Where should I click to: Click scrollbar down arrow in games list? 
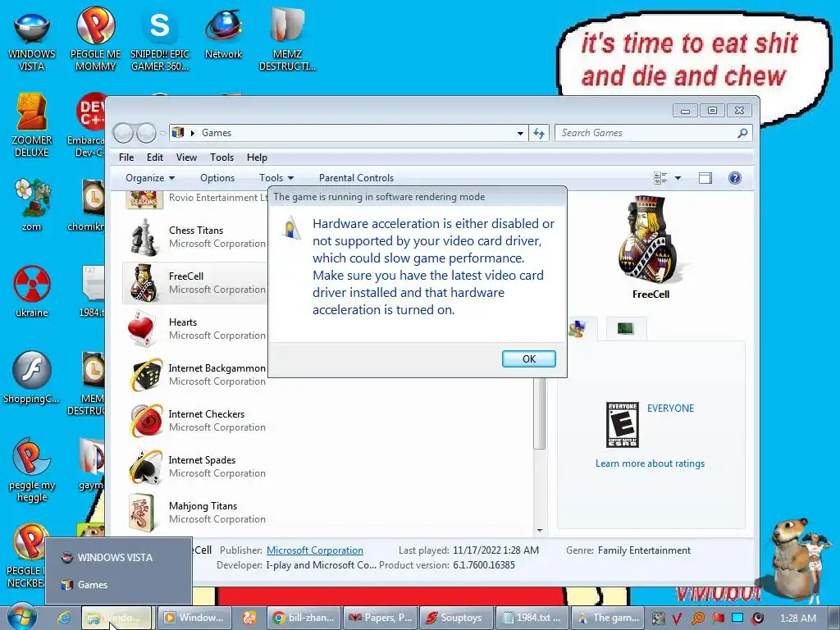[x=540, y=531]
